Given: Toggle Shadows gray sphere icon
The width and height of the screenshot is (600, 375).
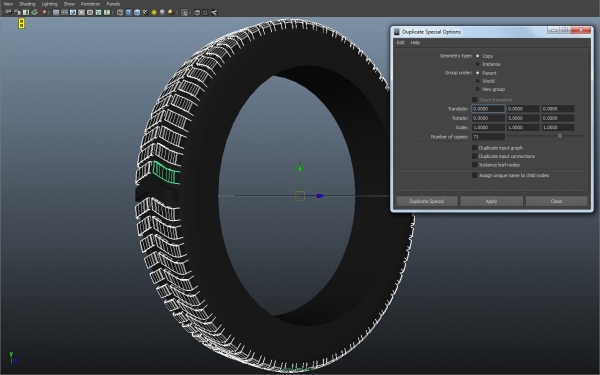Looking at the screenshot, I should pyautogui.click(x=162, y=12).
